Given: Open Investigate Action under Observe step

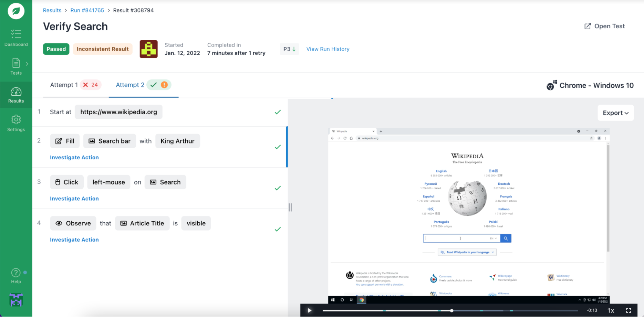Looking at the screenshot, I should [x=74, y=240].
